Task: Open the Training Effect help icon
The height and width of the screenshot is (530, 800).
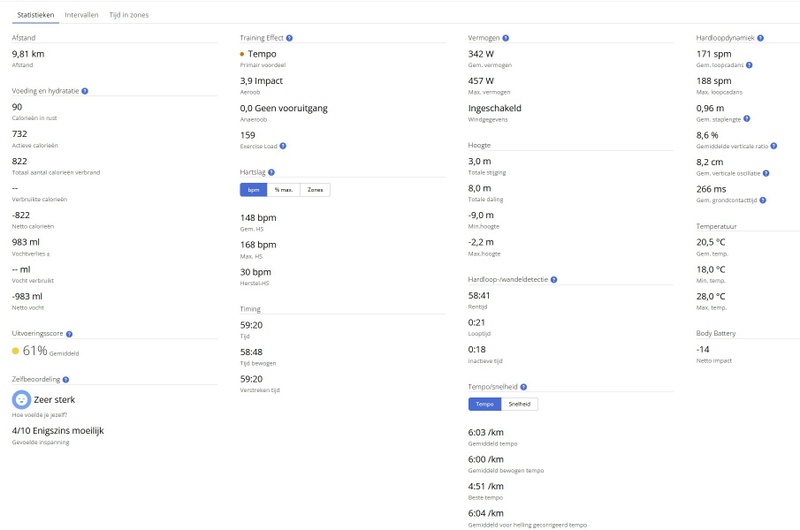Action: click(x=289, y=38)
